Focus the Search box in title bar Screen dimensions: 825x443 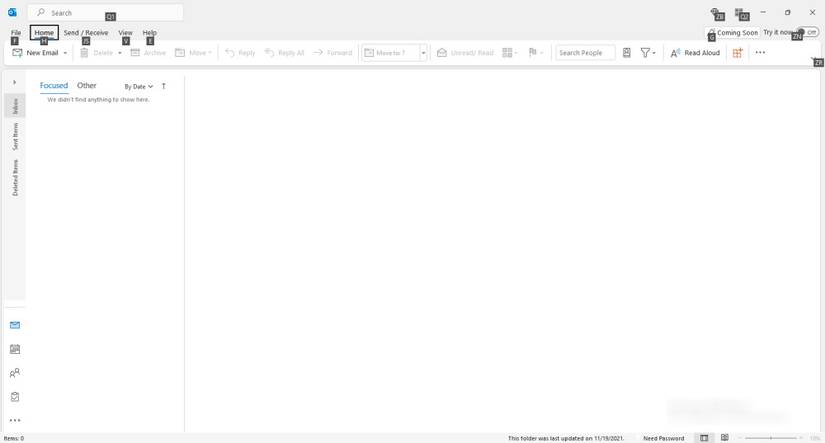coord(105,13)
